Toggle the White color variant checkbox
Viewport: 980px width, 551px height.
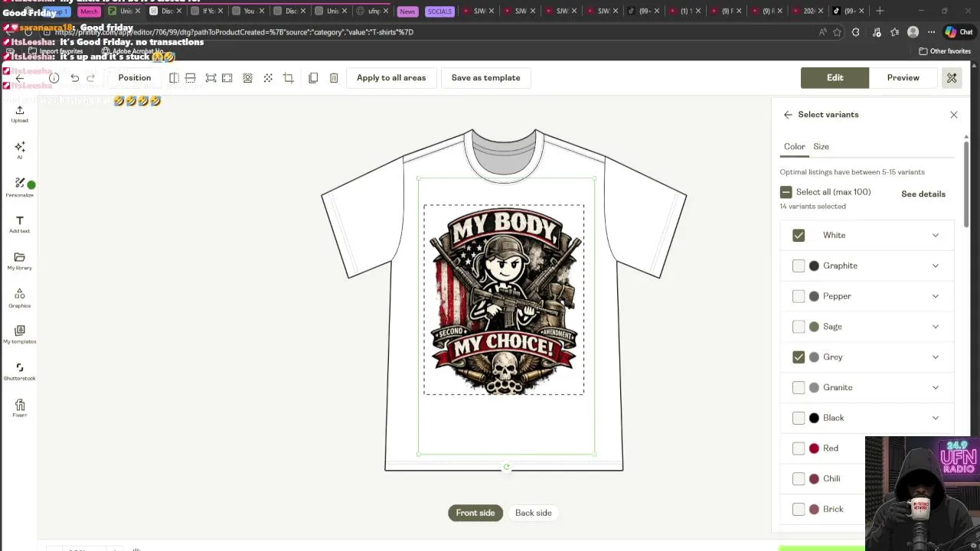point(799,235)
